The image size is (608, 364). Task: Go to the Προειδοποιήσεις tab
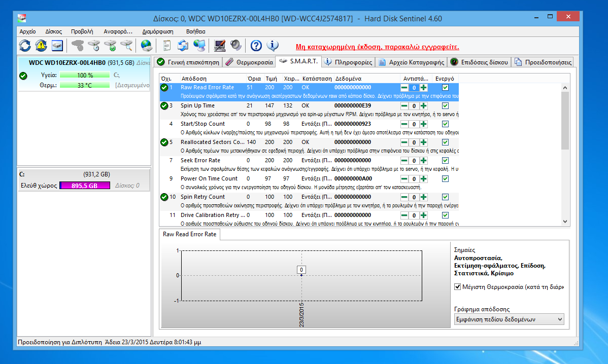tap(543, 62)
